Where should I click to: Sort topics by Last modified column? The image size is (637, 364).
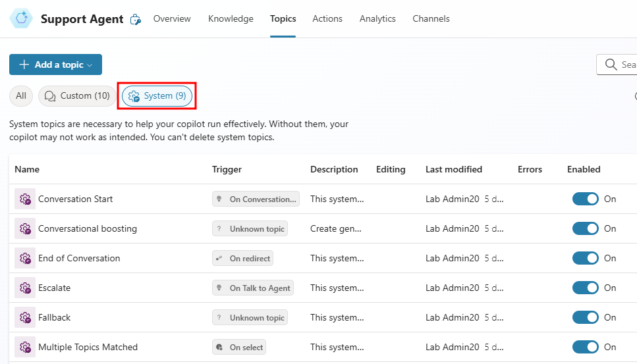453,169
